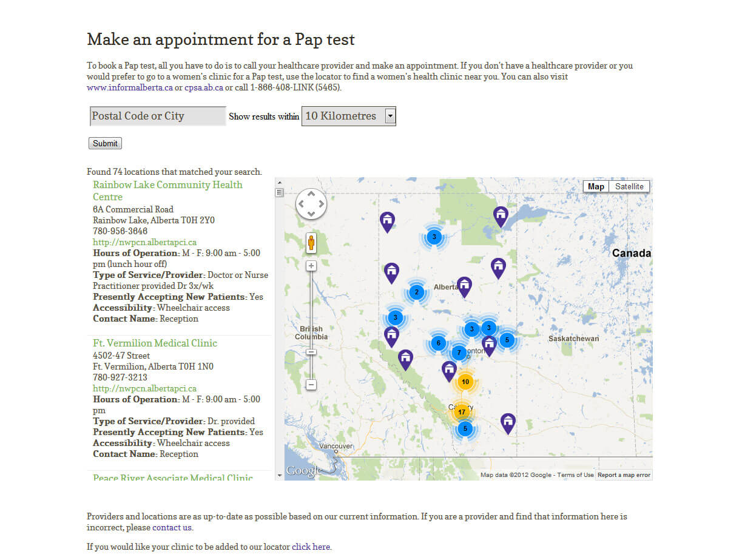Click the contact us link
This screenshot has height=554, width=756.
pyautogui.click(x=172, y=527)
